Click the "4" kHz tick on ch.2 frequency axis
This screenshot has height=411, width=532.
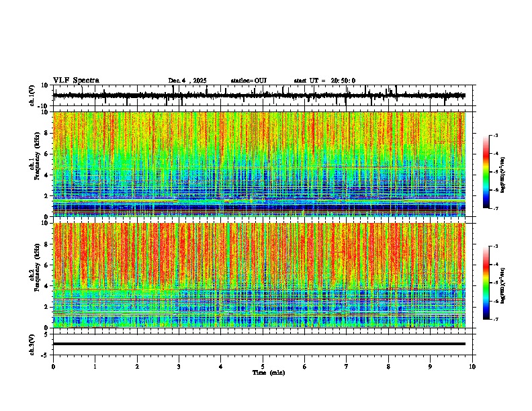[46, 286]
